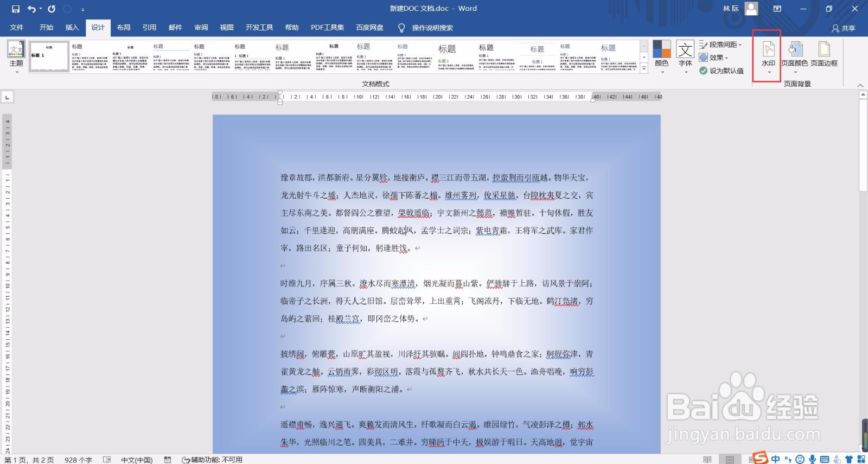Click the Sogou skin shirt icon
Screen dimensions: 868x464
point(849,459)
